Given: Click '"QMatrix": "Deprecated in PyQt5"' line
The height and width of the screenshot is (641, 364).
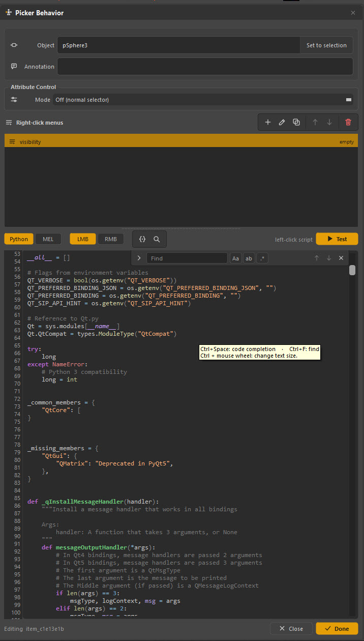Looking at the screenshot, I should coord(114,463).
